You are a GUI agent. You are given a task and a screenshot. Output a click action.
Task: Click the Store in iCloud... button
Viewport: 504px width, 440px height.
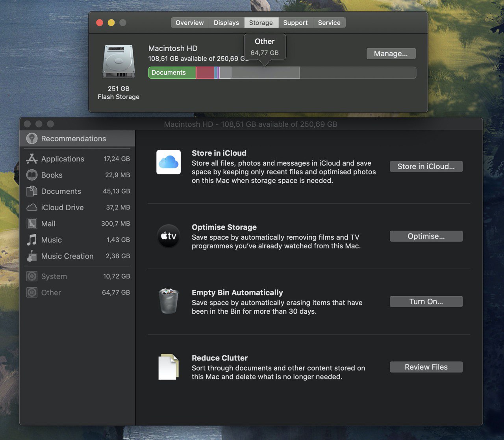pos(426,166)
